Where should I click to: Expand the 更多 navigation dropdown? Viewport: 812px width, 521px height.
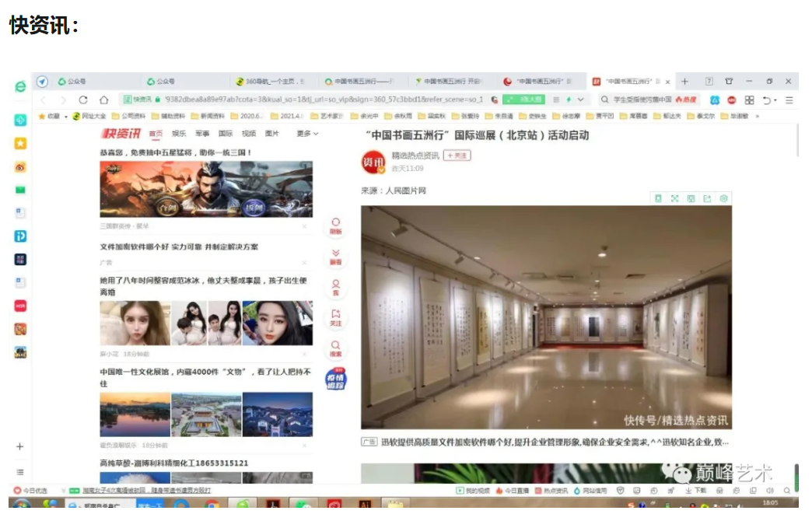tap(307, 134)
